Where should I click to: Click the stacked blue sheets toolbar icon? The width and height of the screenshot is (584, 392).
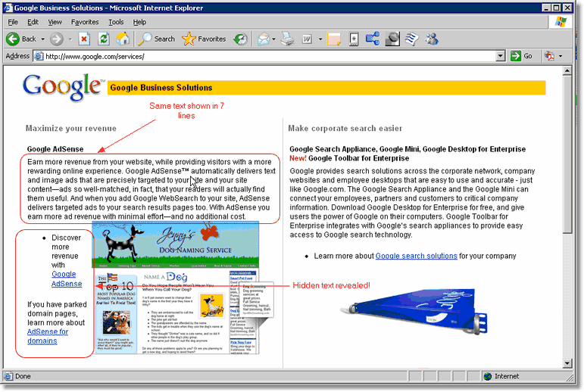pyautogui.click(x=411, y=39)
